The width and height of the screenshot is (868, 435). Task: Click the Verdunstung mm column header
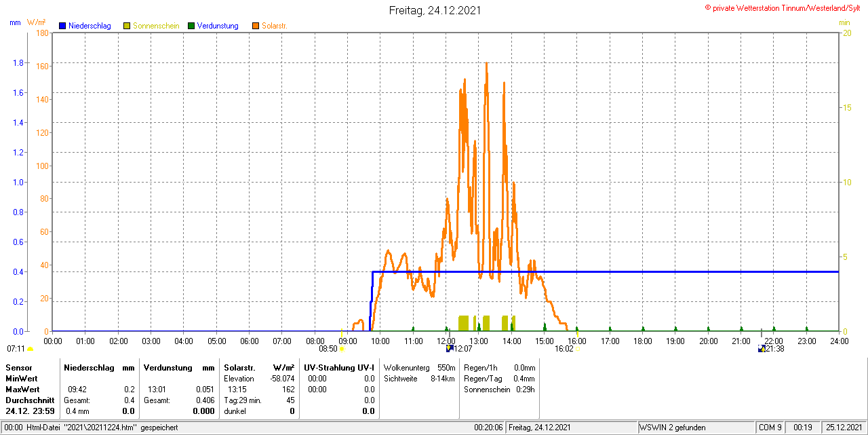pos(179,367)
